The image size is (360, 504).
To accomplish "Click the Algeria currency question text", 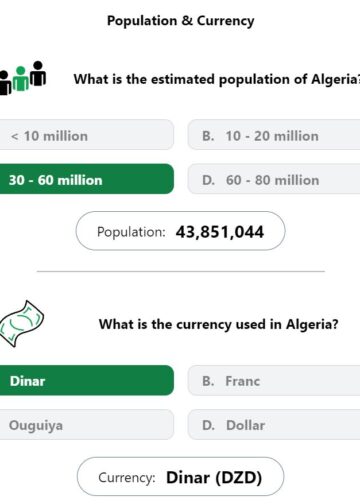I will tap(219, 324).
